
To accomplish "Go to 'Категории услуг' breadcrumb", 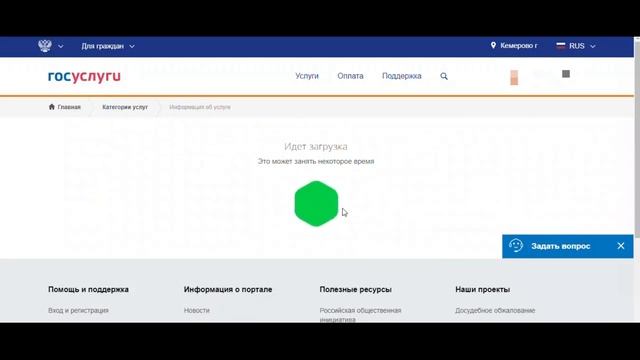I will (x=125, y=107).
